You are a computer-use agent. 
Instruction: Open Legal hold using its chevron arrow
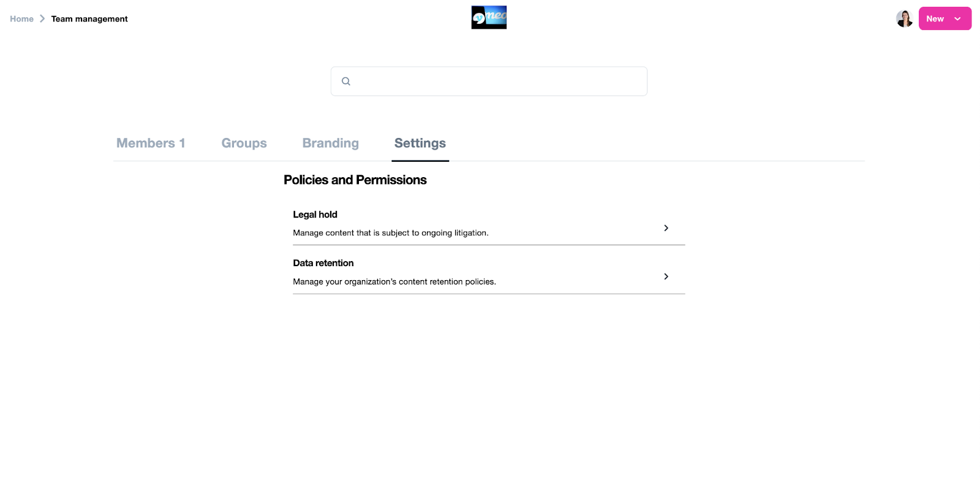coord(666,228)
